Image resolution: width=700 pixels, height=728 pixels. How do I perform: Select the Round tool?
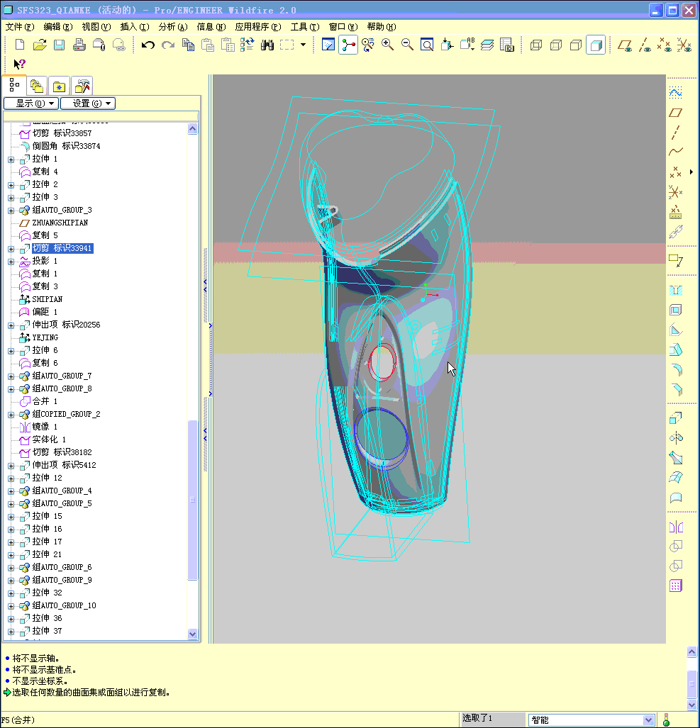coord(676,369)
